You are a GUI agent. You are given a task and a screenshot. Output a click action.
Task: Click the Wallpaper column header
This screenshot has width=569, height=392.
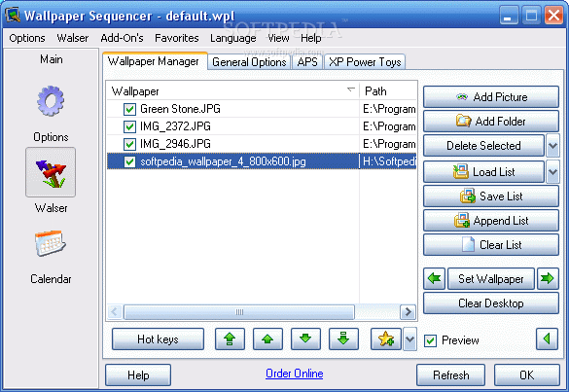(233, 90)
